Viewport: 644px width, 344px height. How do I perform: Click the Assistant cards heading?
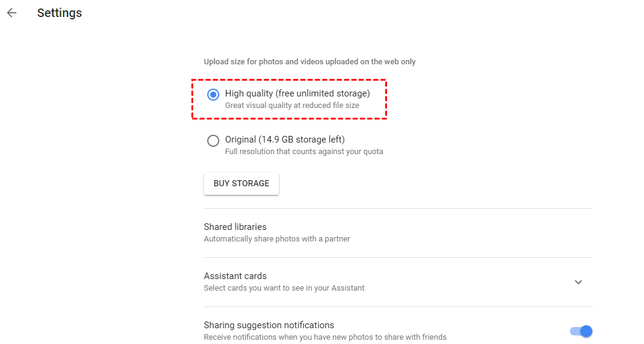coord(235,276)
